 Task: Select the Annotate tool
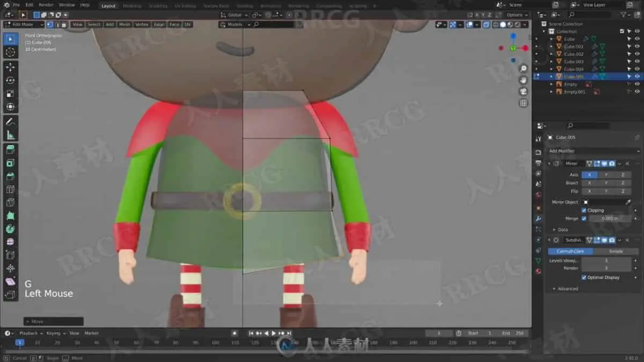10,122
